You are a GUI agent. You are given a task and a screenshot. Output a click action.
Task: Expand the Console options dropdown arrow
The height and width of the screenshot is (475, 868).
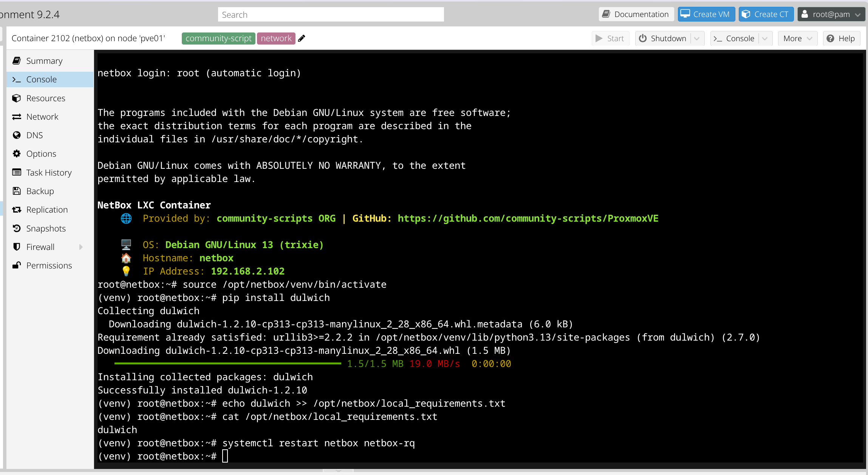pos(765,39)
